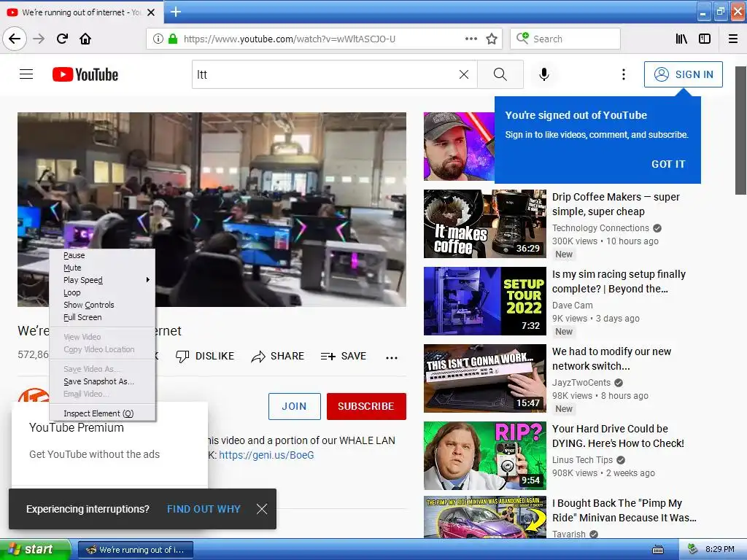Open the Firefox hamburger menu
Image resolution: width=747 pixels, height=560 pixels.
point(733,39)
